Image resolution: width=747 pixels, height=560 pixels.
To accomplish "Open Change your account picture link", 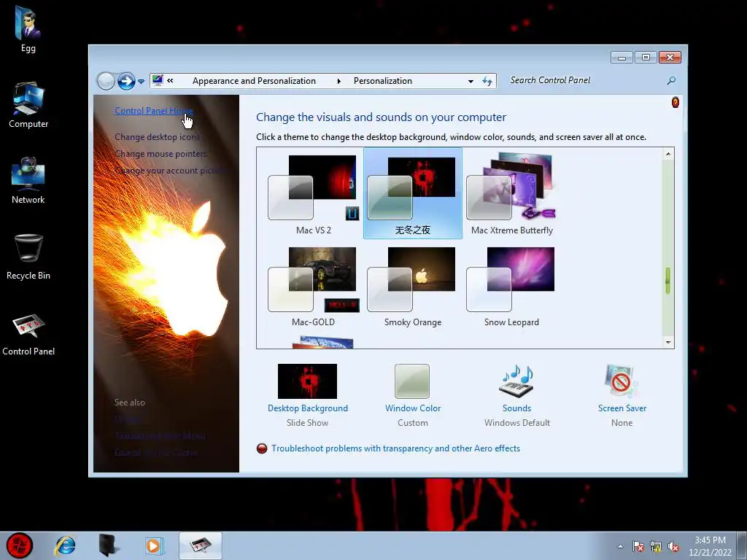I will (x=171, y=171).
